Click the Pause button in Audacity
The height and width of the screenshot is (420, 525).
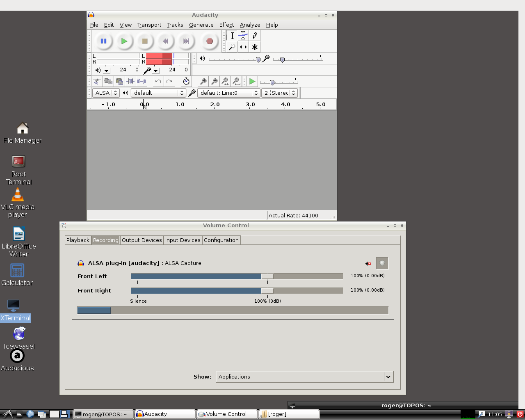pos(103,41)
